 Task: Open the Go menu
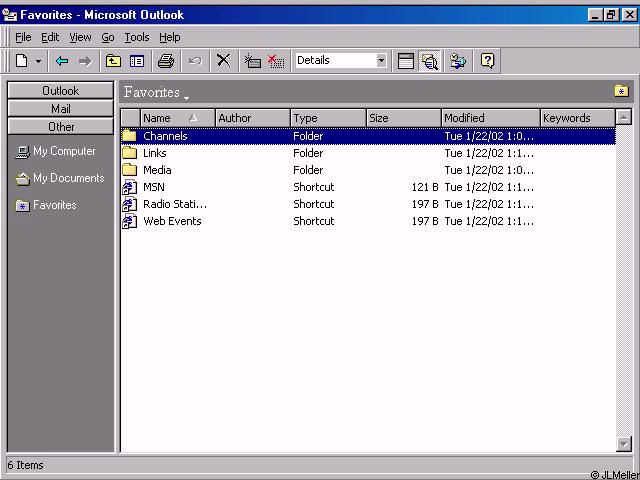(108, 38)
